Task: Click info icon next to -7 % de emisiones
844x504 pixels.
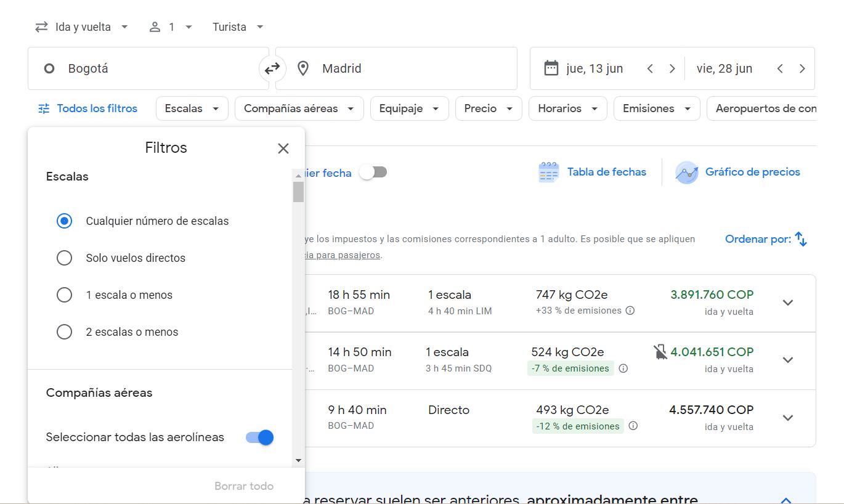Action: [x=623, y=368]
